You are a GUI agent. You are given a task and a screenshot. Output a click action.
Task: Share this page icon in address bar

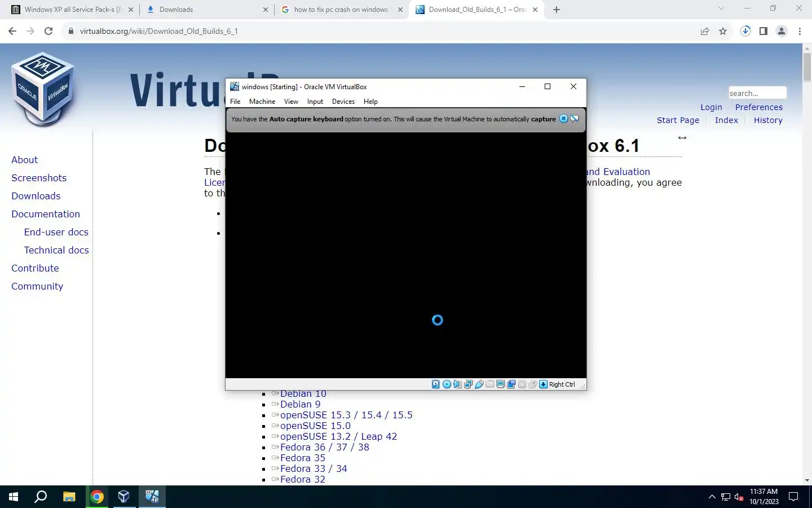click(705, 31)
